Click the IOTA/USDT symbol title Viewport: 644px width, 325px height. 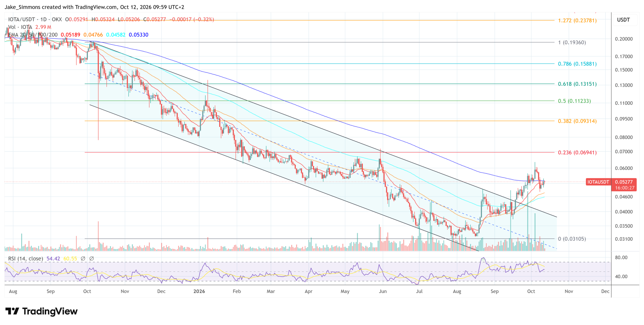21,19
